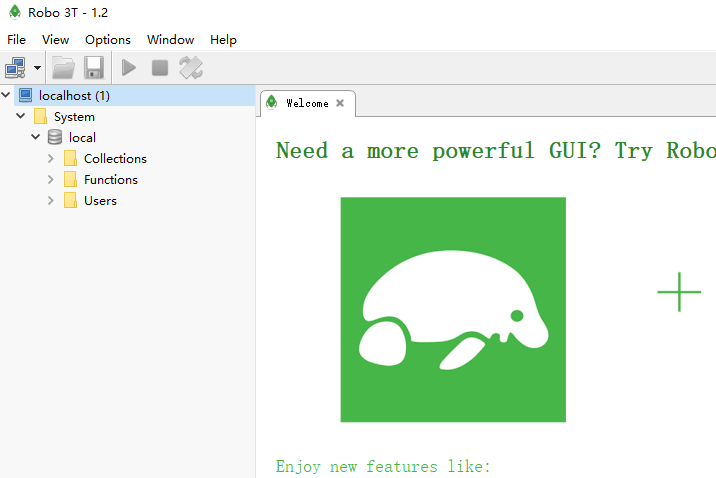Select the Users tree label

tap(100, 200)
